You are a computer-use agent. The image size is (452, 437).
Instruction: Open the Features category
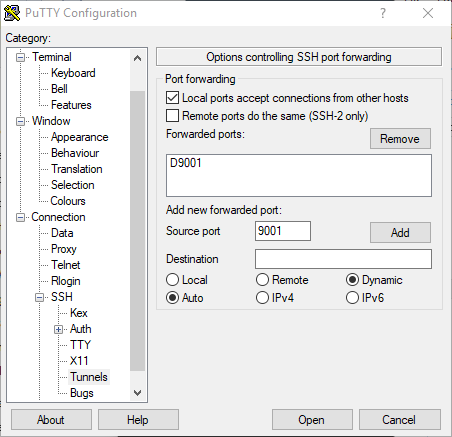(x=71, y=105)
